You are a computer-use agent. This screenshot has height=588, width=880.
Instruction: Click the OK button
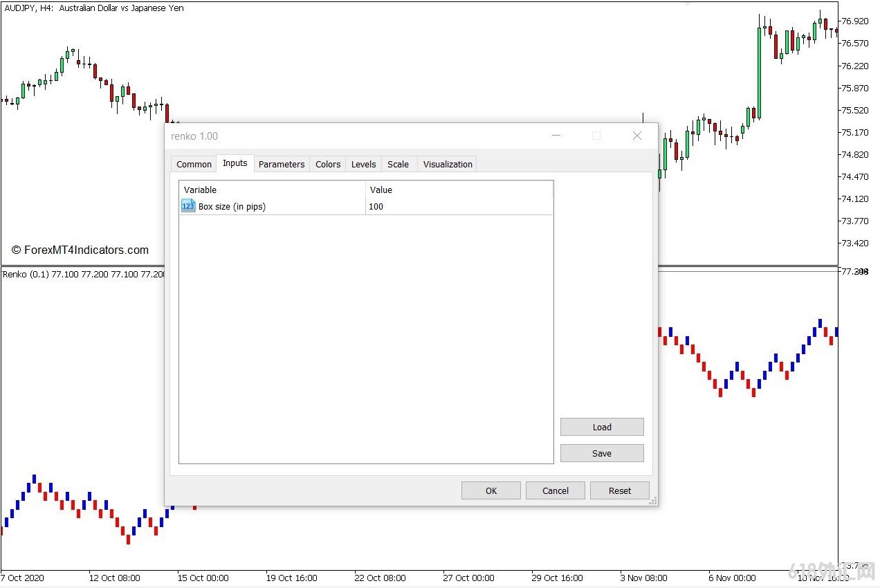[491, 490]
